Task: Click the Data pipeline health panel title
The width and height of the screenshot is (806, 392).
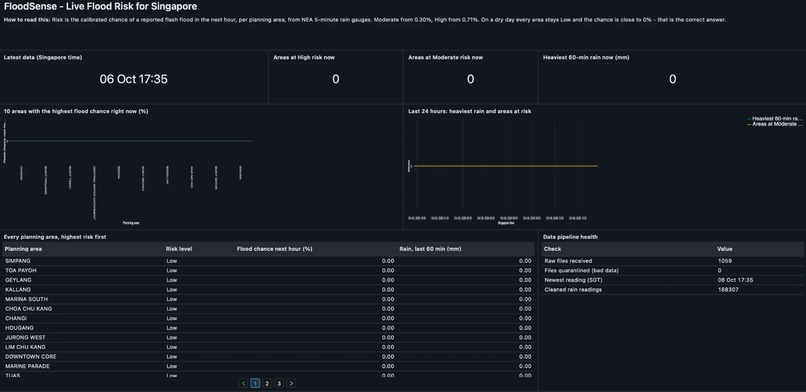Action: pyautogui.click(x=570, y=237)
